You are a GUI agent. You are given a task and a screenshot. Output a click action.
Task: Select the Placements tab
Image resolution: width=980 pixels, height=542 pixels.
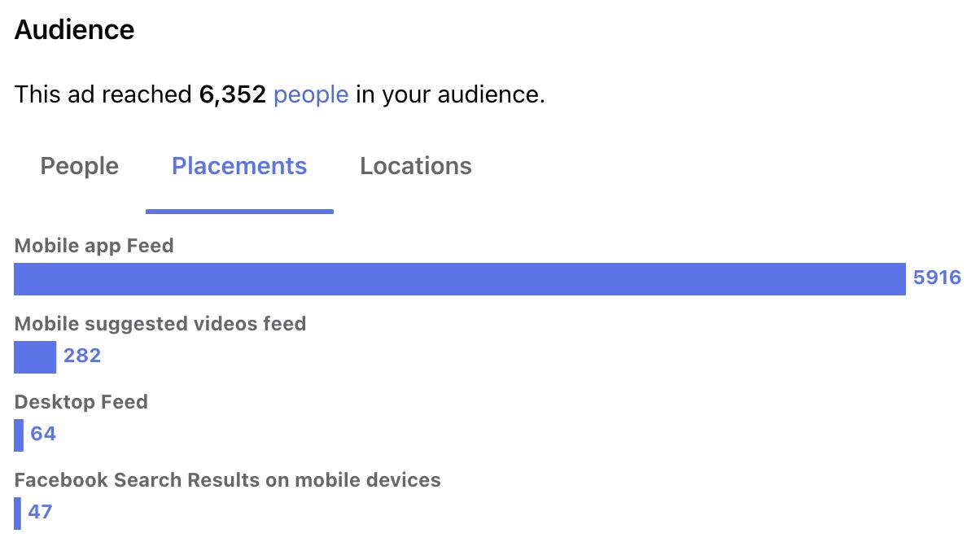[x=239, y=166]
